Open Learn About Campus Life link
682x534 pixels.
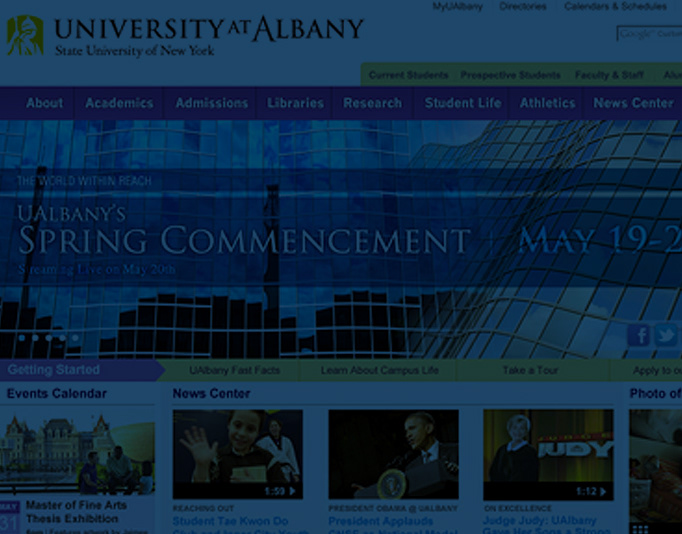point(380,370)
